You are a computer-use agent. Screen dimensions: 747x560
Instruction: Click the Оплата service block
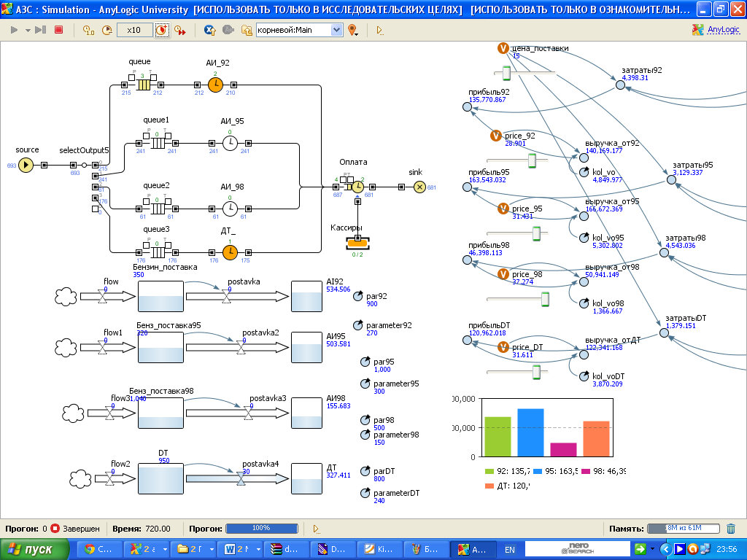(357, 187)
